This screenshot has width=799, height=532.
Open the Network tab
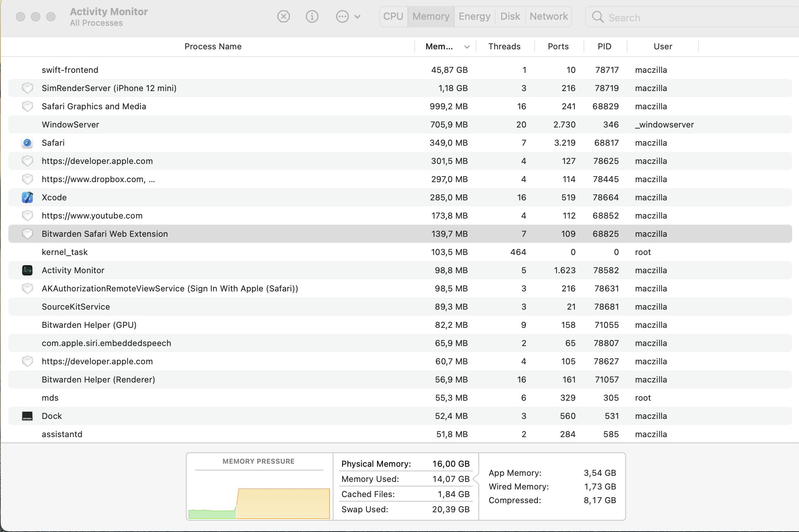pyautogui.click(x=549, y=17)
